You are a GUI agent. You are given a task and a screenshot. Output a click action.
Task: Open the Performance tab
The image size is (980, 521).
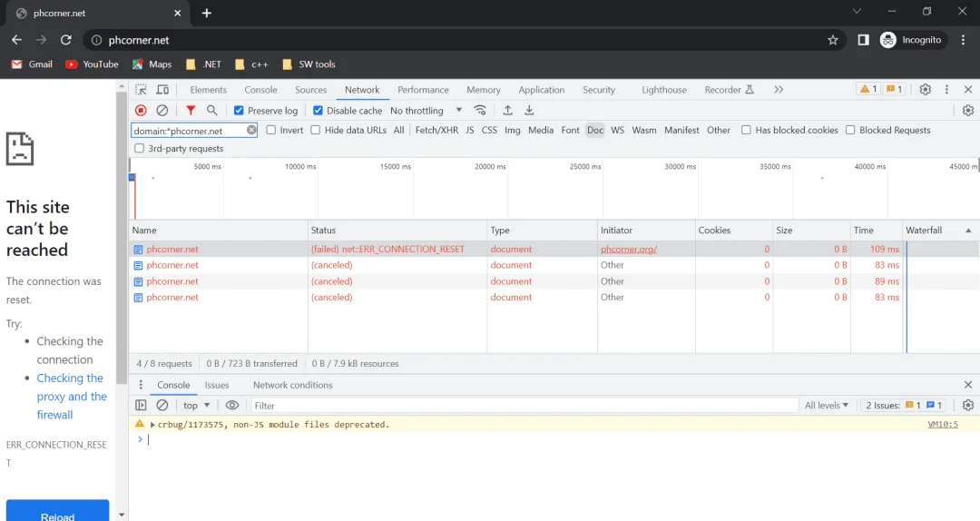pos(423,90)
